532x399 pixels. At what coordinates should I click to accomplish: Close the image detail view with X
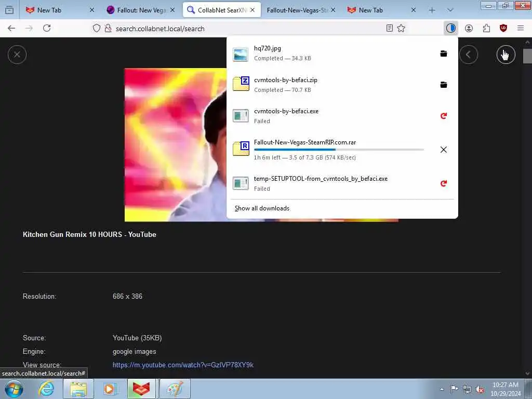point(17,54)
